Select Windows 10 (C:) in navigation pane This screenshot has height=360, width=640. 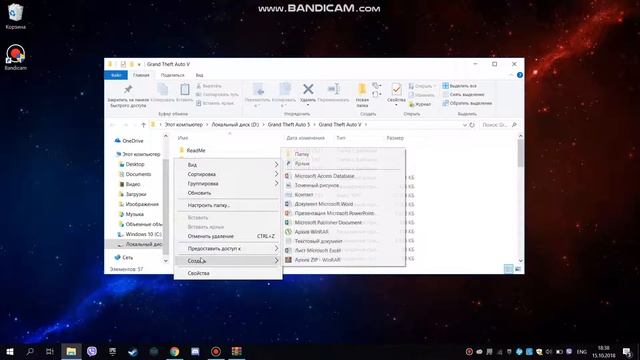(x=143, y=234)
